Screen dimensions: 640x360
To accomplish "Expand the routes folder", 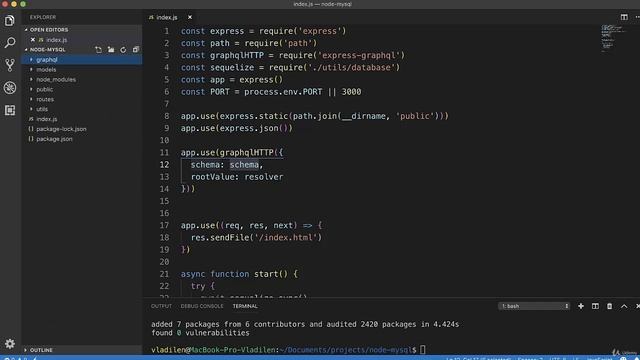I will [82, 99].
